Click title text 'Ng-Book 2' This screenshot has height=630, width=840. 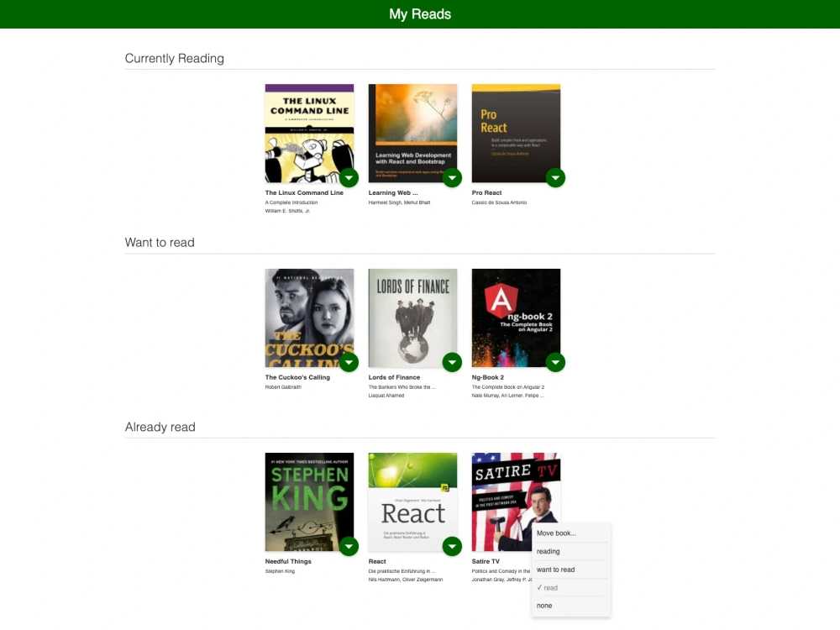488,377
